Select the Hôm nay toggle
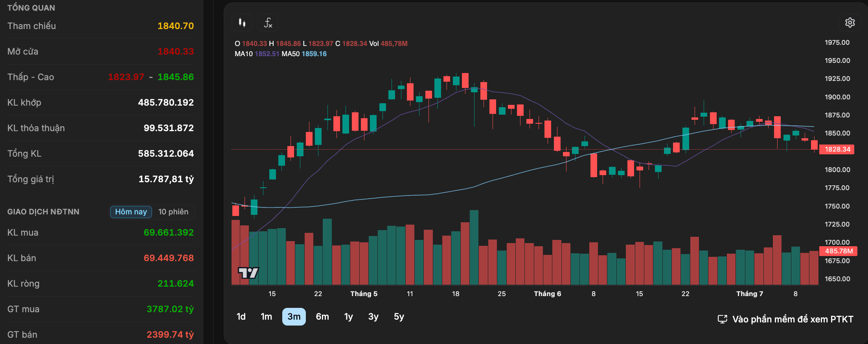 pyautogui.click(x=131, y=212)
